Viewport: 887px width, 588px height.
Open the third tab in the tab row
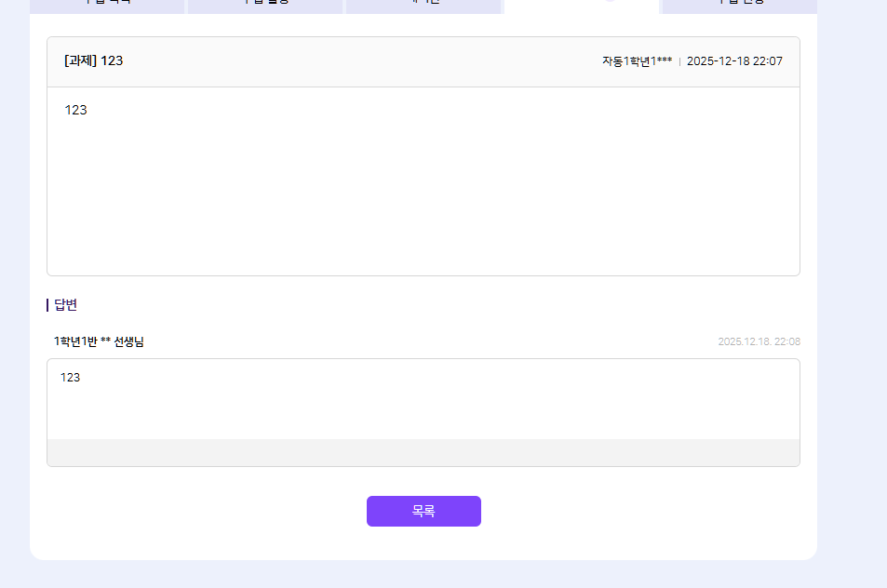click(423, 6)
